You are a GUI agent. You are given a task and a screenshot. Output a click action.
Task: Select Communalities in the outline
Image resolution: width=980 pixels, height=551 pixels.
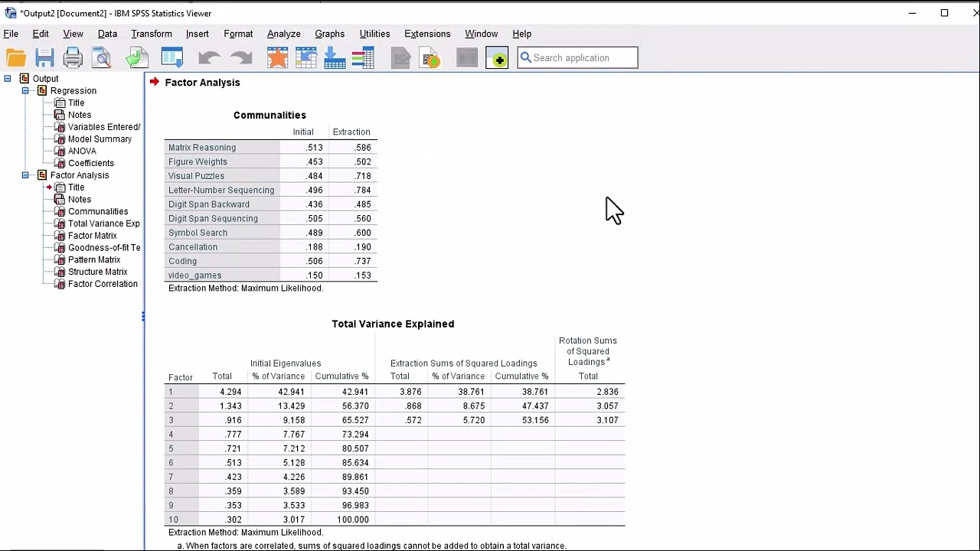(98, 212)
